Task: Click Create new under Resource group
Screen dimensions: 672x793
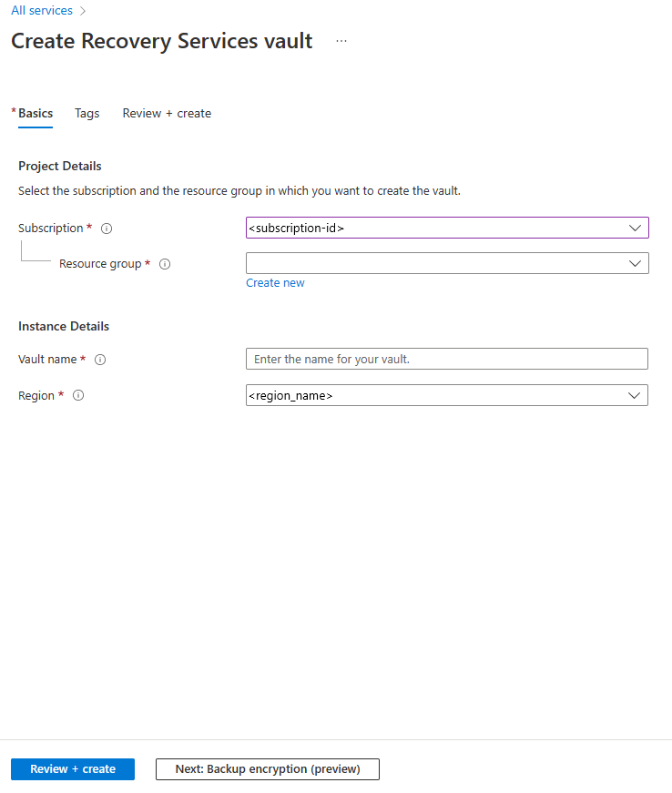Action: (275, 282)
